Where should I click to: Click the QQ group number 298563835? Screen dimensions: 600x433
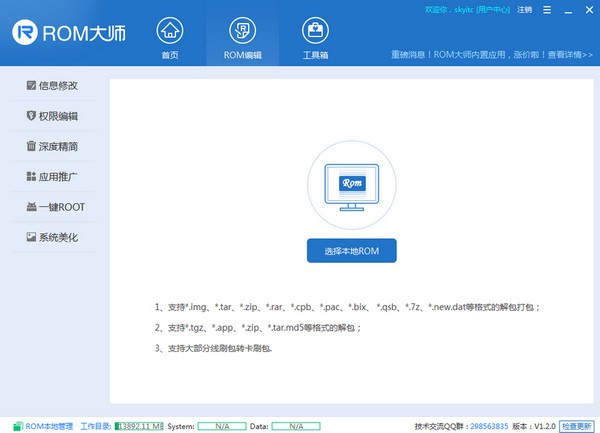pos(490,425)
